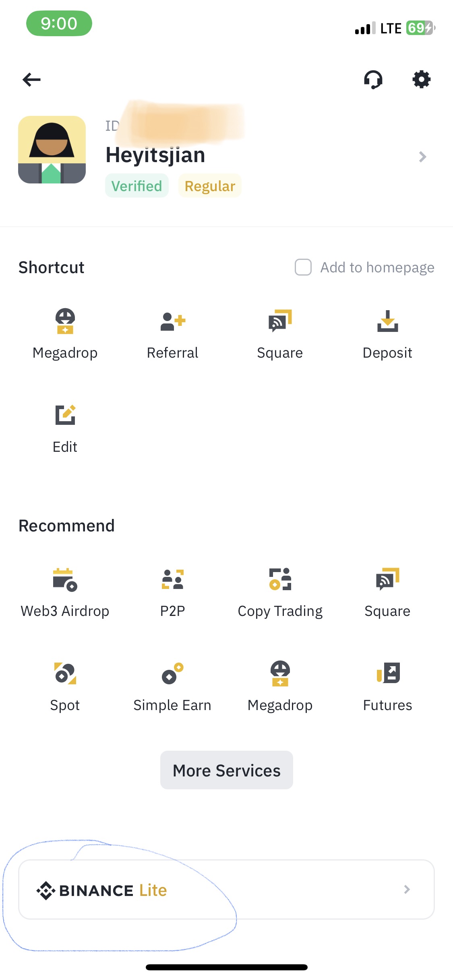Open the Referral shortcut

click(173, 321)
